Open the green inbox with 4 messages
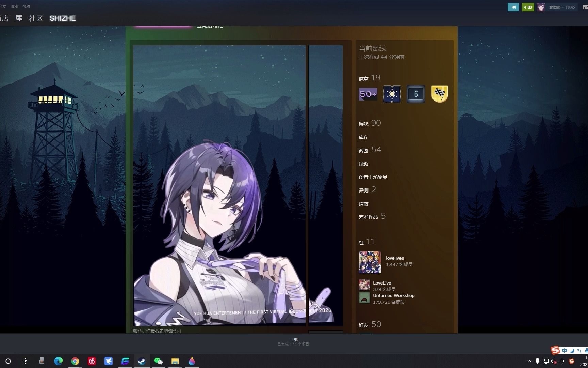Viewport: 588px width, 368px height. pos(528,7)
